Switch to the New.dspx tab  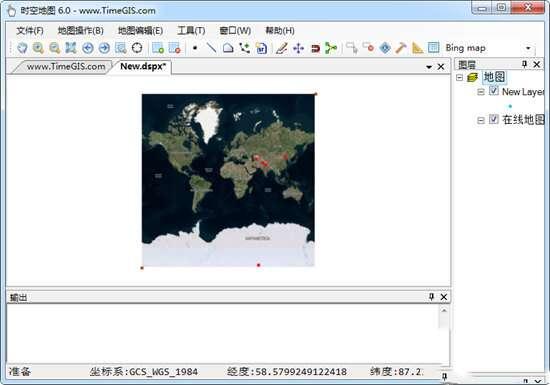pos(143,66)
